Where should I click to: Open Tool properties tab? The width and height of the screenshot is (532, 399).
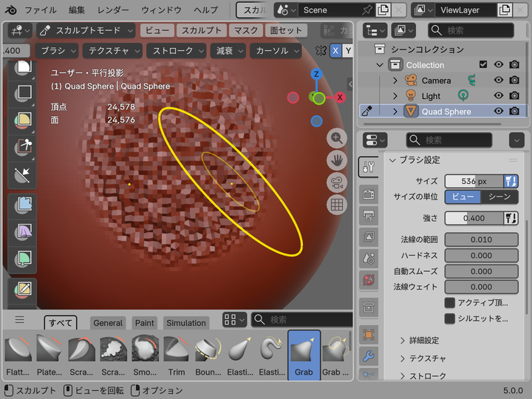[x=369, y=167]
